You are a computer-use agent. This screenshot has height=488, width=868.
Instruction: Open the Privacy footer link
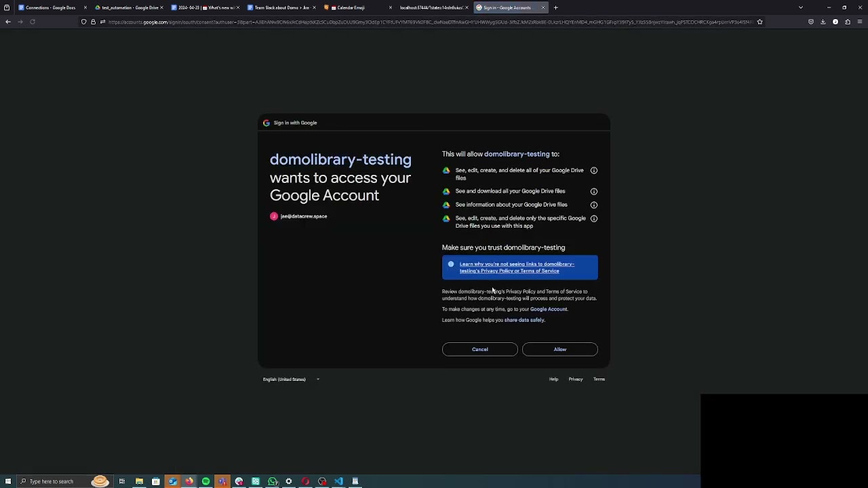576,380
